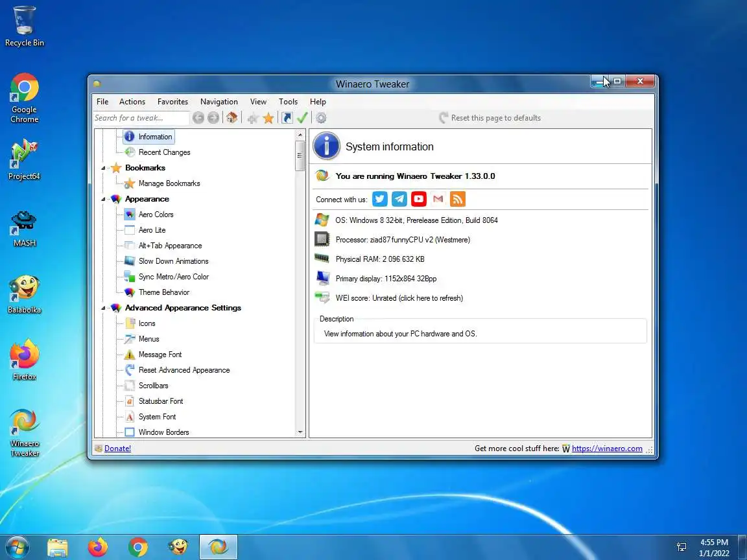Click WEI score to refresh rating
This screenshot has width=747, height=560.
[x=399, y=298]
